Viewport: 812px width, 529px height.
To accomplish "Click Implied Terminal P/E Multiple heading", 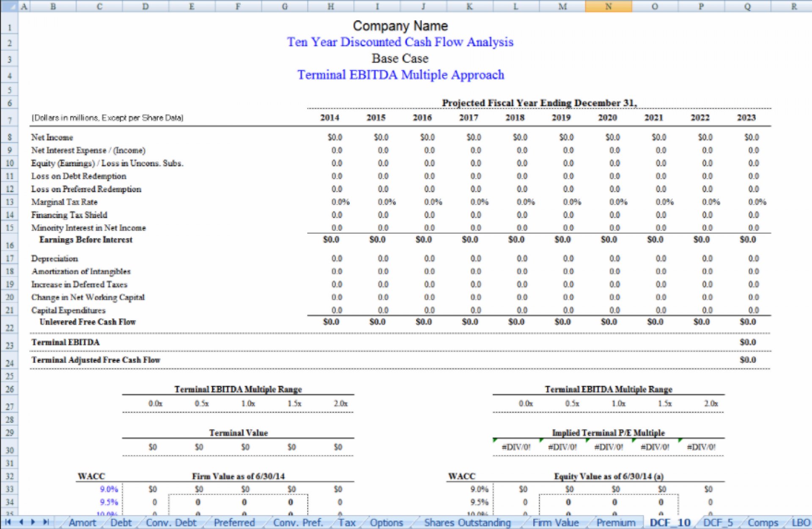I will pyautogui.click(x=608, y=433).
